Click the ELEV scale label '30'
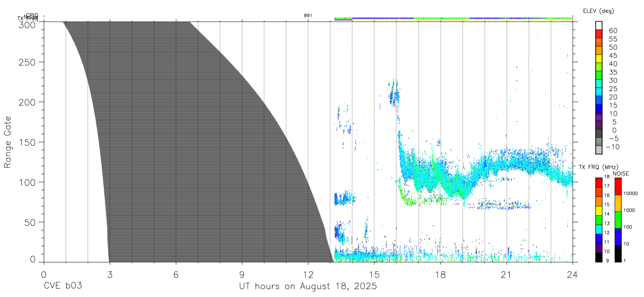The image size is (644, 297). click(x=613, y=80)
